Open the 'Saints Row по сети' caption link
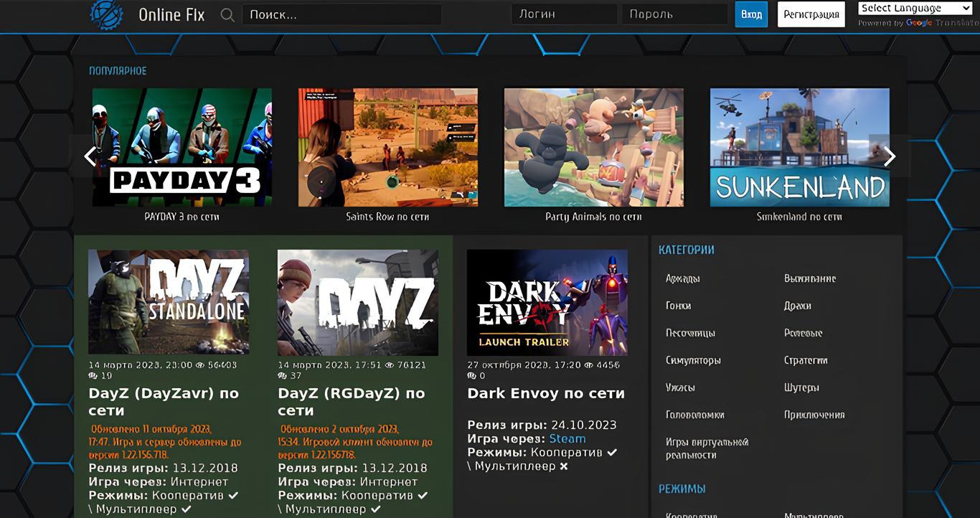 pyautogui.click(x=388, y=217)
